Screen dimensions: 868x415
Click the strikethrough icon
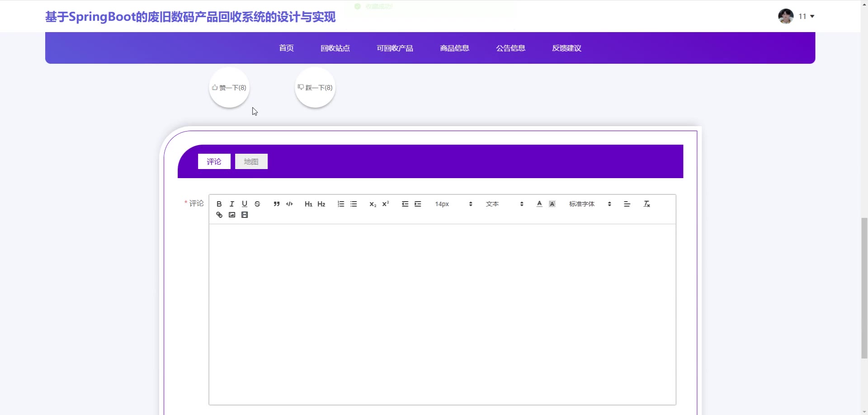coord(257,204)
